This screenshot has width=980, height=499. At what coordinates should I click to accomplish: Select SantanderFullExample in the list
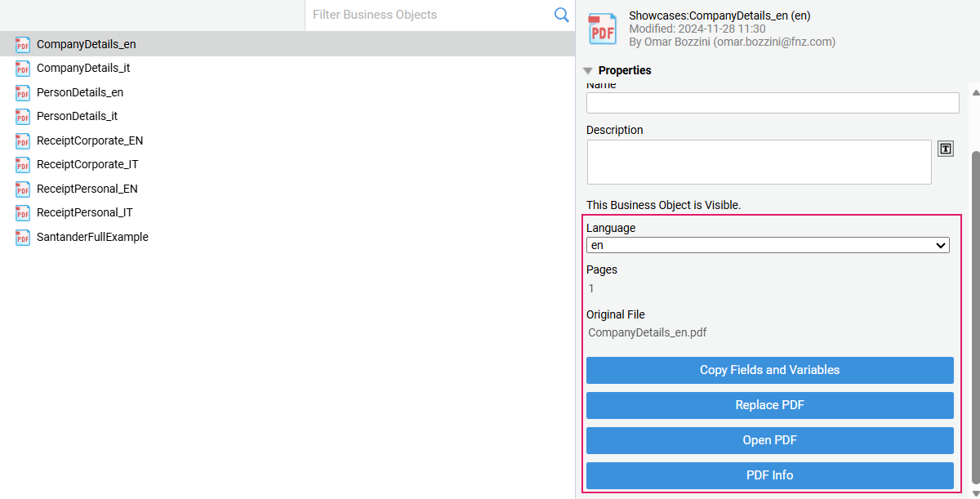click(287, 237)
